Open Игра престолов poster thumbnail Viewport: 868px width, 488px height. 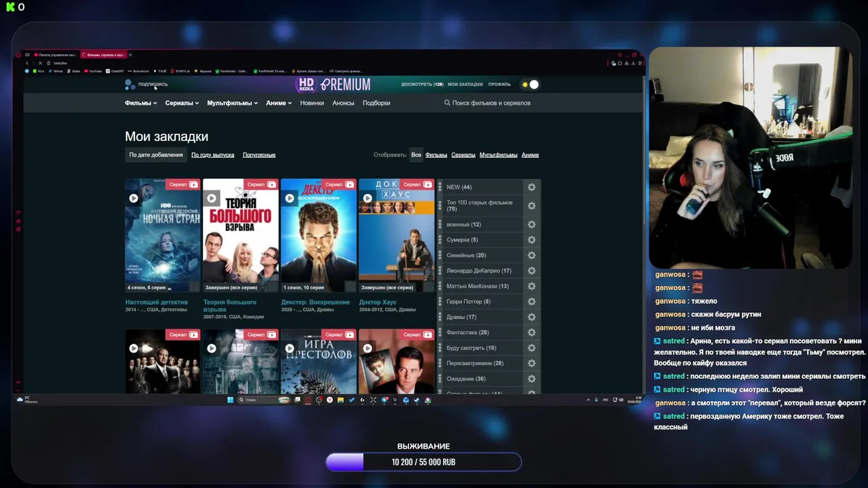coord(319,361)
